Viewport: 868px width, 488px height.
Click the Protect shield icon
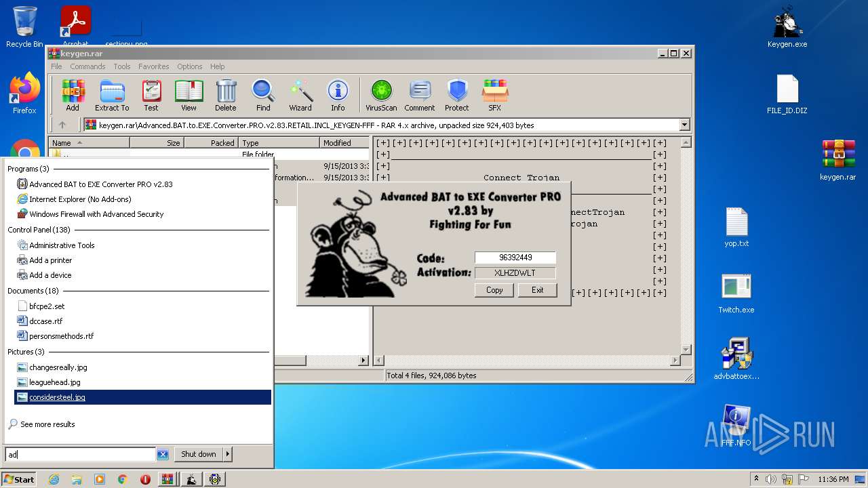457,96
